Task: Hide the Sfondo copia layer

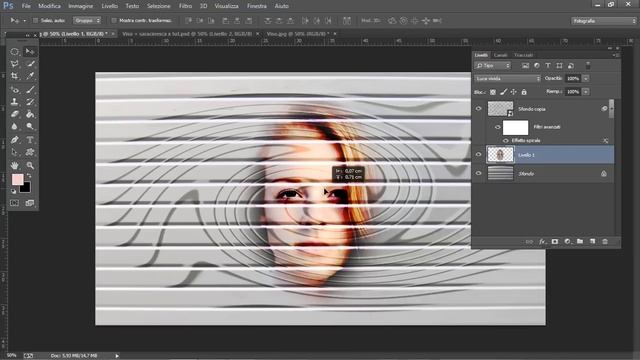Action: pos(478,109)
